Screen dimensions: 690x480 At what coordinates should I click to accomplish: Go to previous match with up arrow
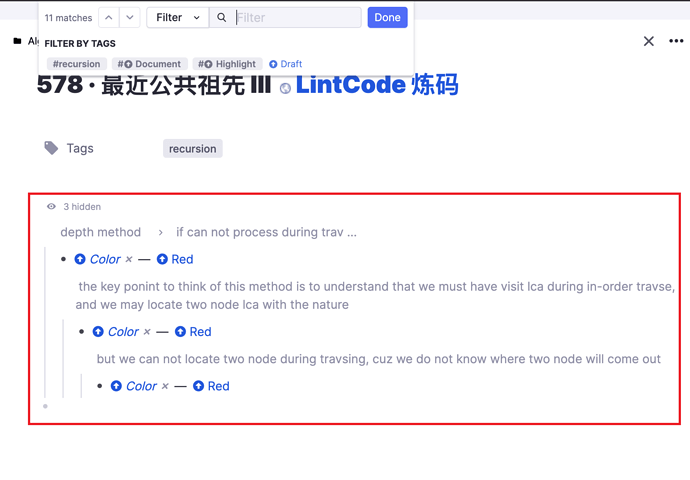109,18
